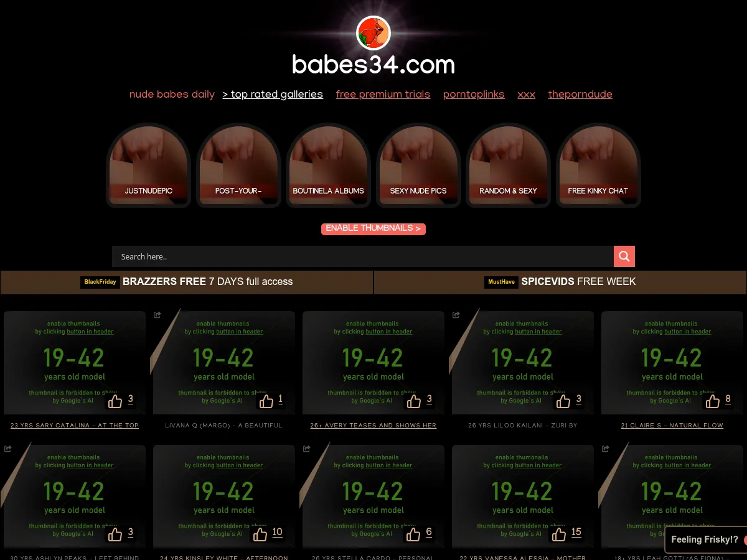Share icon on Ashlyn Peaks card
Image resolution: width=747 pixels, height=560 pixels.
[x=8, y=449]
